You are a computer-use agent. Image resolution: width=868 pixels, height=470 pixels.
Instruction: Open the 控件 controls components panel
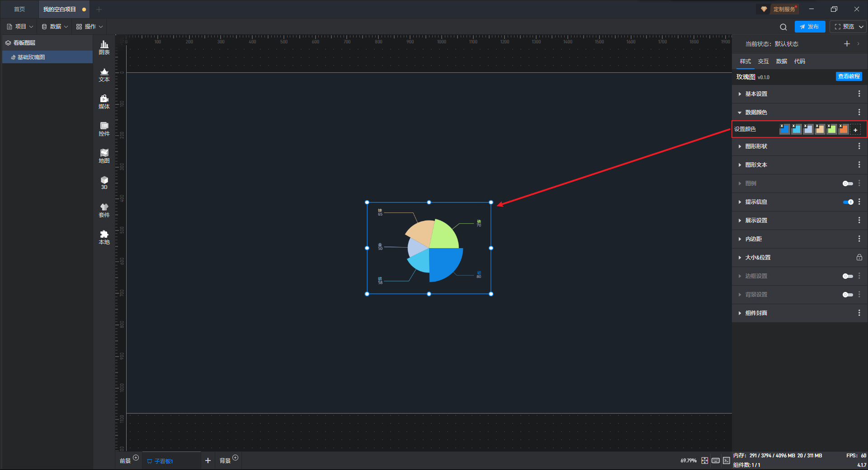pyautogui.click(x=104, y=129)
